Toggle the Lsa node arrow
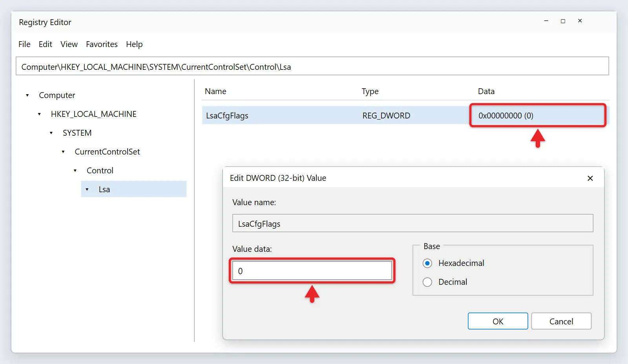 point(87,189)
